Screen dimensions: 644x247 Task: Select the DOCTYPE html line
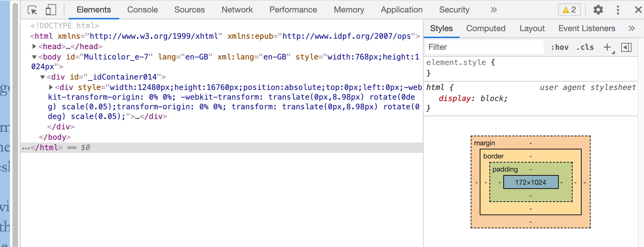pyautogui.click(x=65, y=26)
